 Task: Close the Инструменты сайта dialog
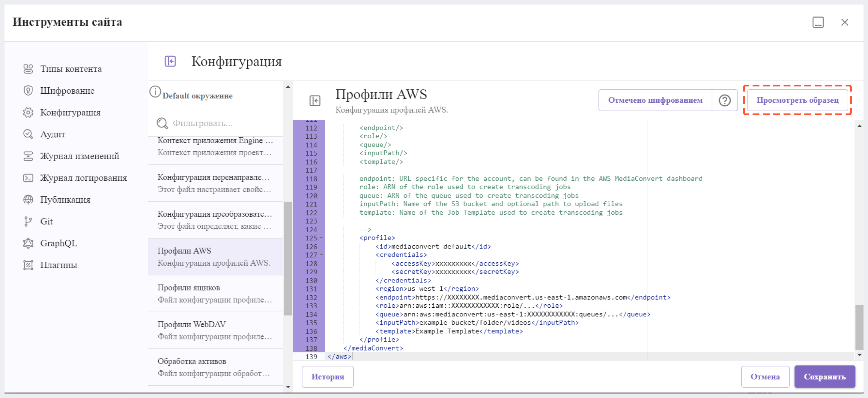click(844, 22)
